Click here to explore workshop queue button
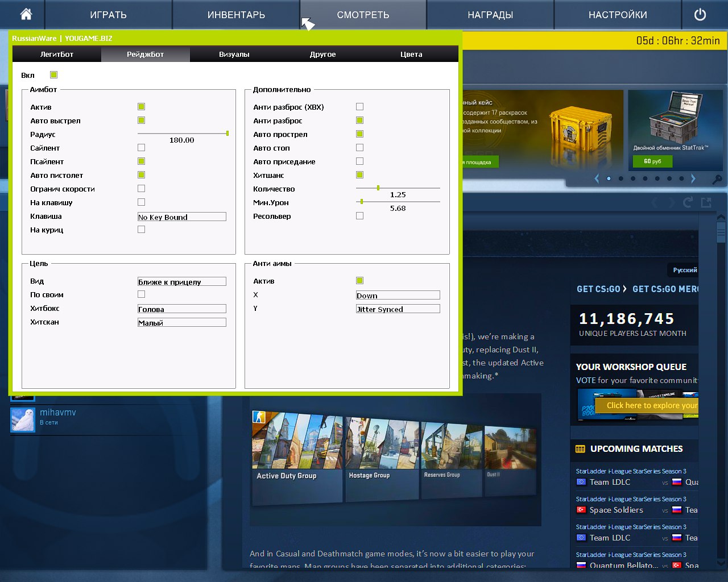The width and height of the screenshot is (728, 582). (x=647, y=405)
